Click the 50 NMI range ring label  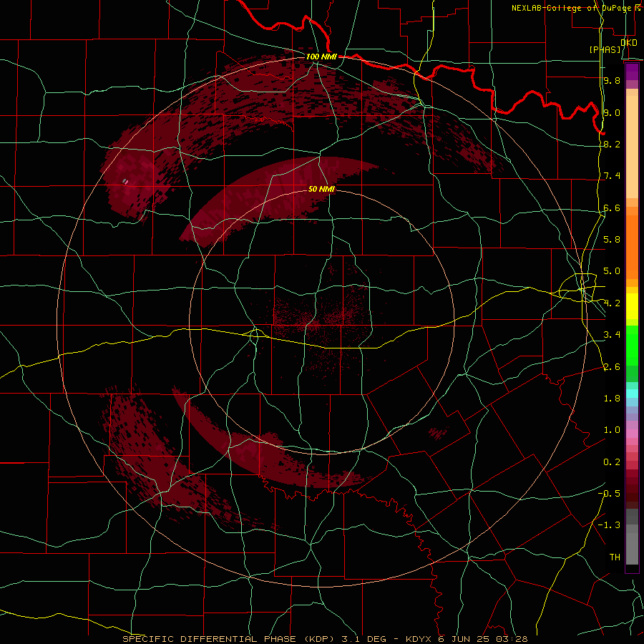[x=321, y=189]
